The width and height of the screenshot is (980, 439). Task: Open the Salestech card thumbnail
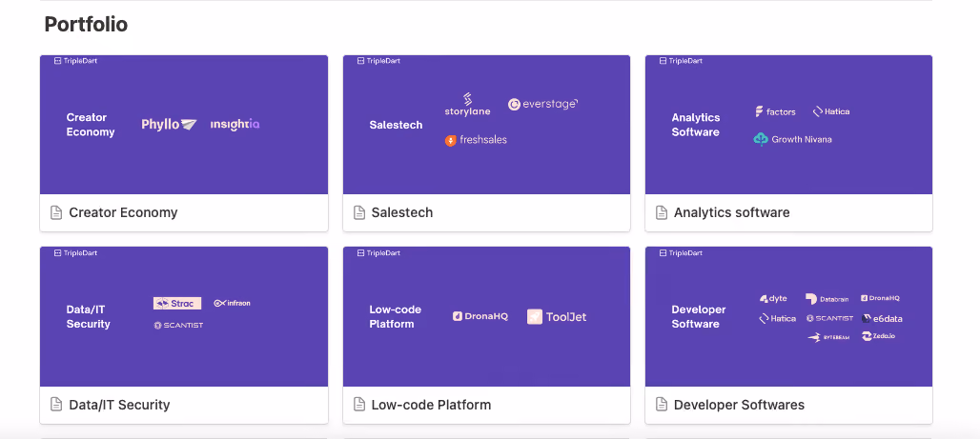tap(486, 124)
